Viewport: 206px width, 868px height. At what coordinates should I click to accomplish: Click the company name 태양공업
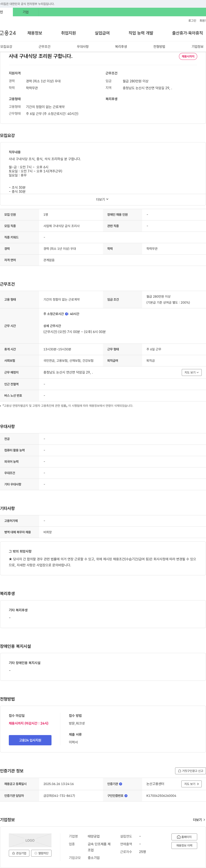[94, 836]
